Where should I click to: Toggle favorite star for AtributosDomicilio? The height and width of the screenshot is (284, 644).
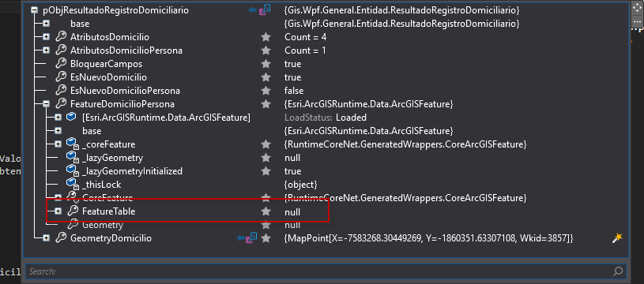266,37
